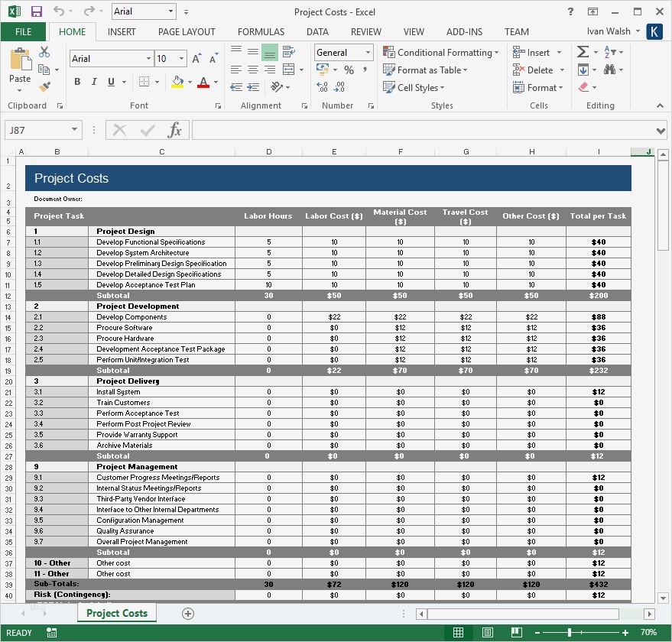Open Ivan Walsh account menu
The height and width of the screenshot is (642, 672).
coord(613,31)
